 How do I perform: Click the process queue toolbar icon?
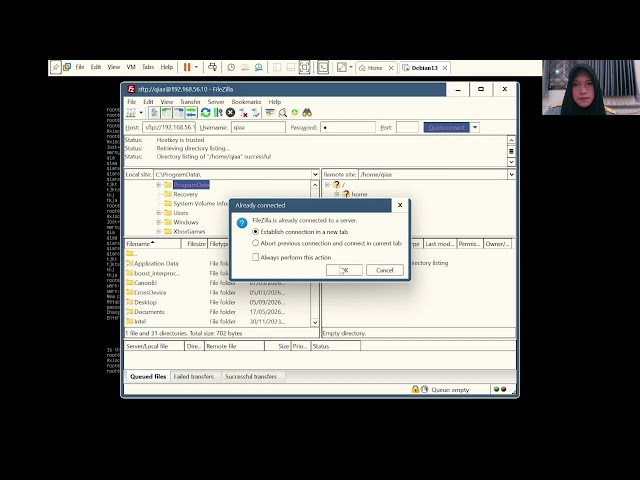click(218, 113)
